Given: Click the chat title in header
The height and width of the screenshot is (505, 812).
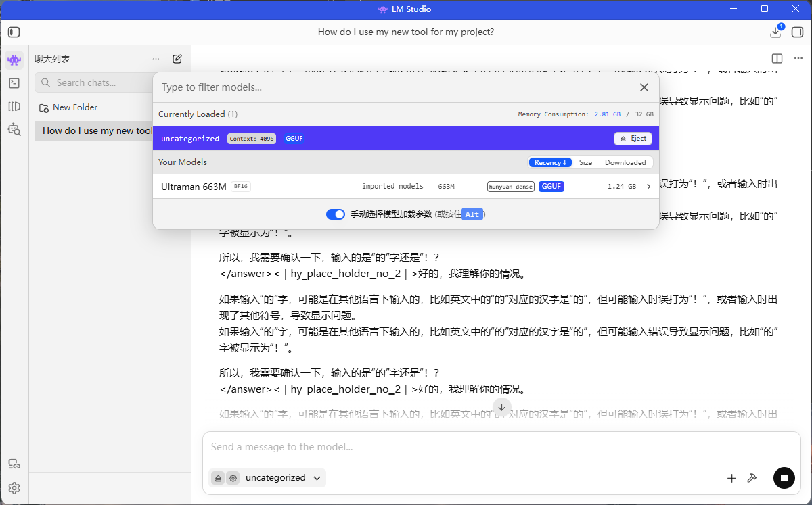Looking at the screenshot, I should tap(406, 32).
